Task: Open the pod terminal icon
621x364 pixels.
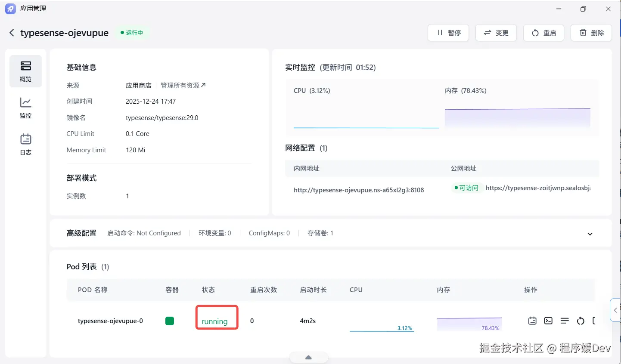Action: (548, 321)
